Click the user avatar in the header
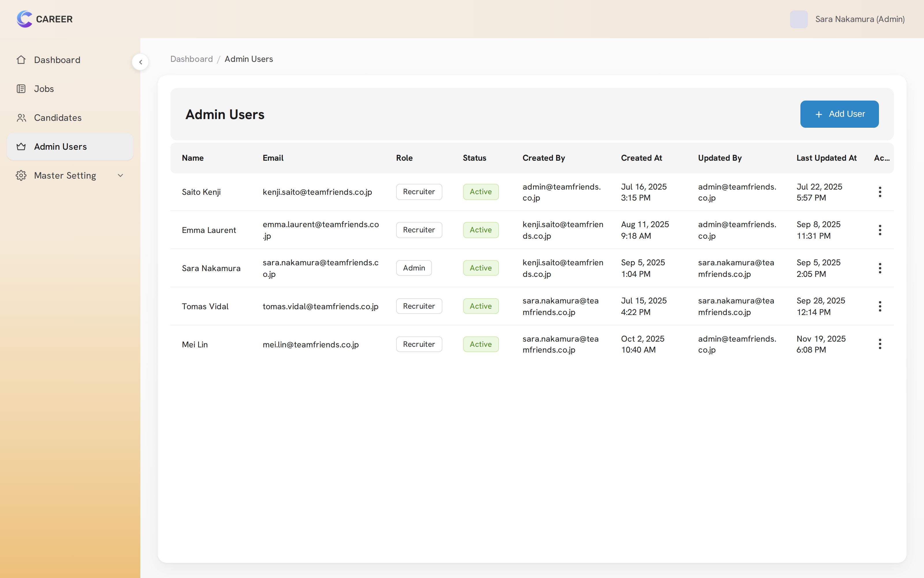The width and height of the screenshot is (924, 578). (799, 19)
